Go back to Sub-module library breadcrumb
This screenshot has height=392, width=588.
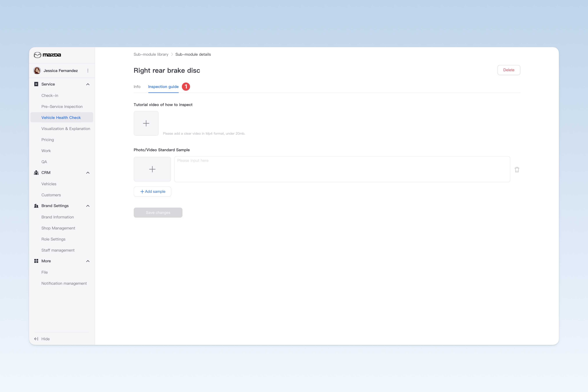click(151, 55)
